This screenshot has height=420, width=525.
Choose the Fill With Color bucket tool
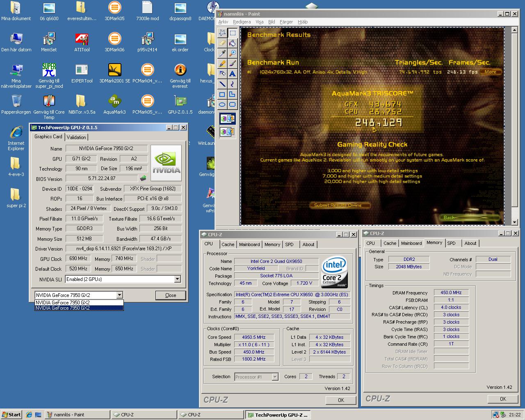(x=232, y=43)
